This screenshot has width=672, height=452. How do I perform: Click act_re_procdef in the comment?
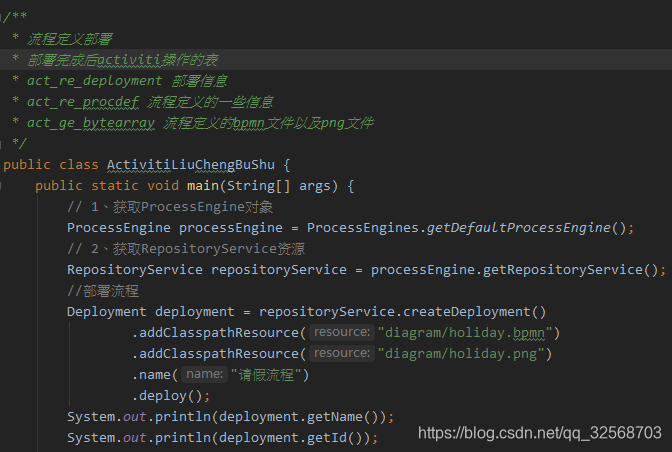[83, 102]
